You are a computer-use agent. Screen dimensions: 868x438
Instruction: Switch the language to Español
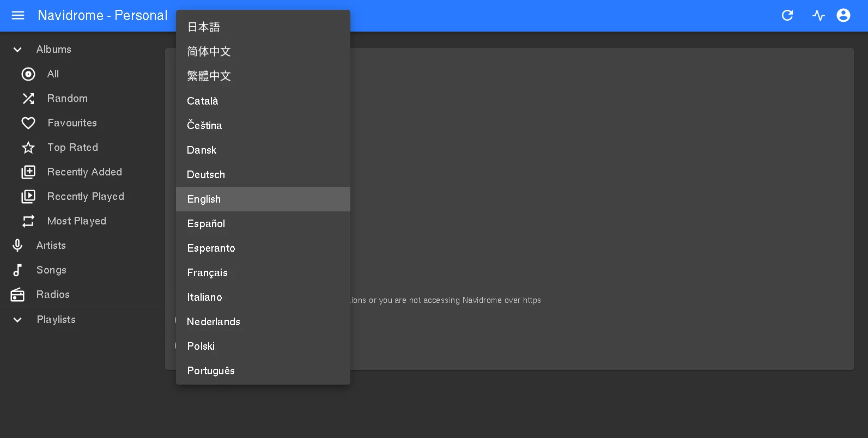[x=263, y=223]
